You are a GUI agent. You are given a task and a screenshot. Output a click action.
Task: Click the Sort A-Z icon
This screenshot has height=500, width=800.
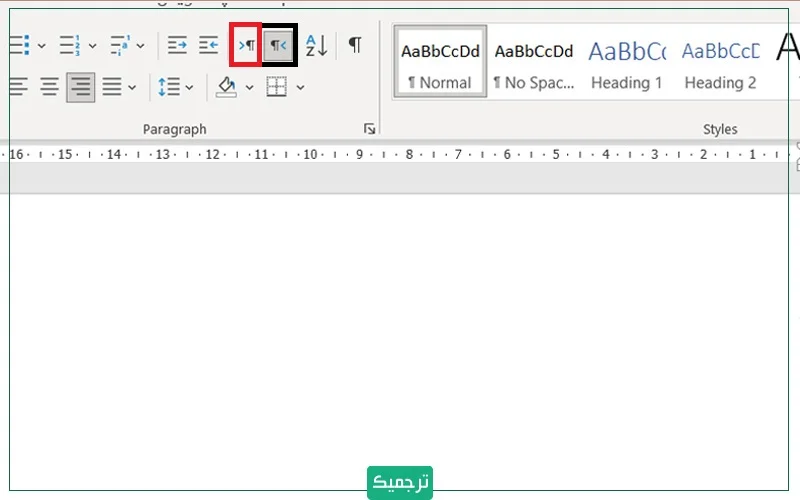click(316, 45)
